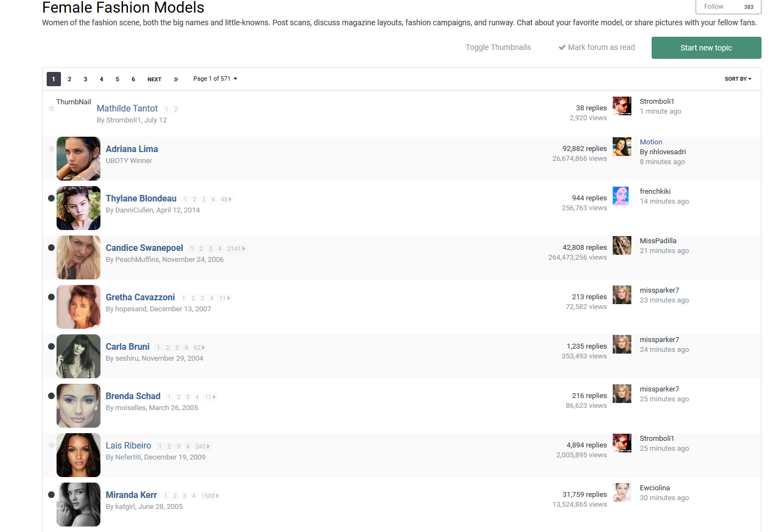773x532 pixels.
Task: Open the Sort By dropdown
Action: click(x=737, y=79)
